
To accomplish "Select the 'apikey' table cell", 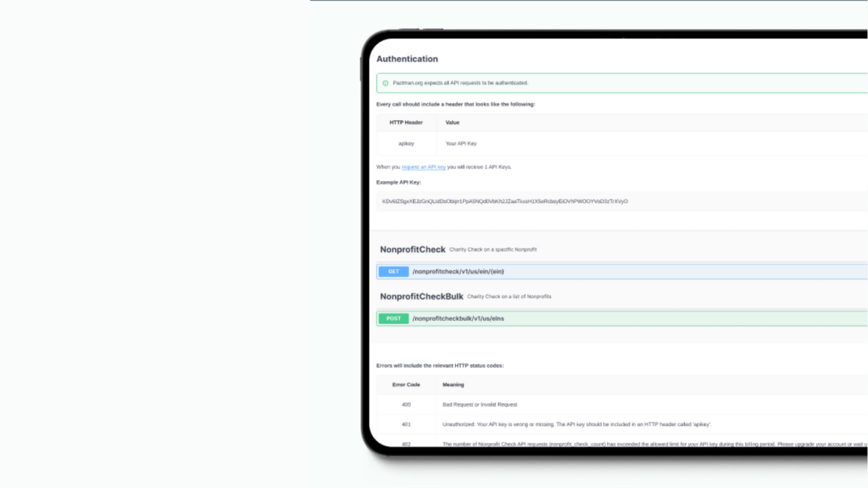I will [x=407, y=144].
